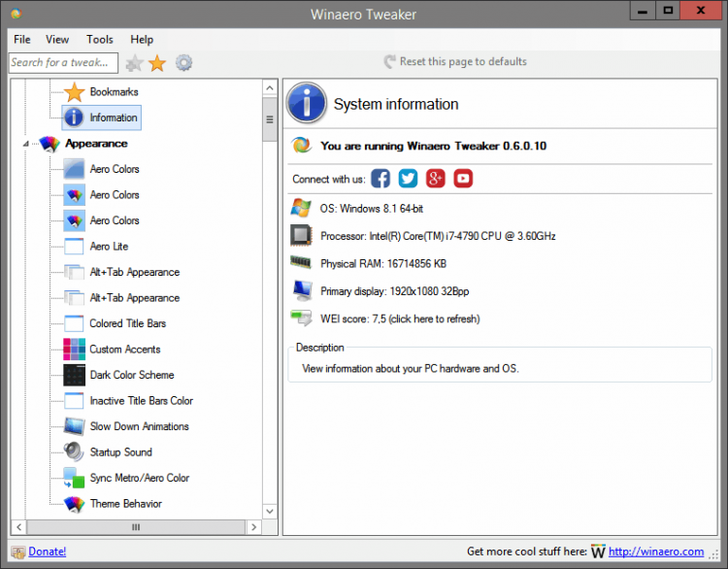Viewport: 728px width, 569px height.
Task: Click the grey add-bookmark star in toolbar
Action: (134, 63)
